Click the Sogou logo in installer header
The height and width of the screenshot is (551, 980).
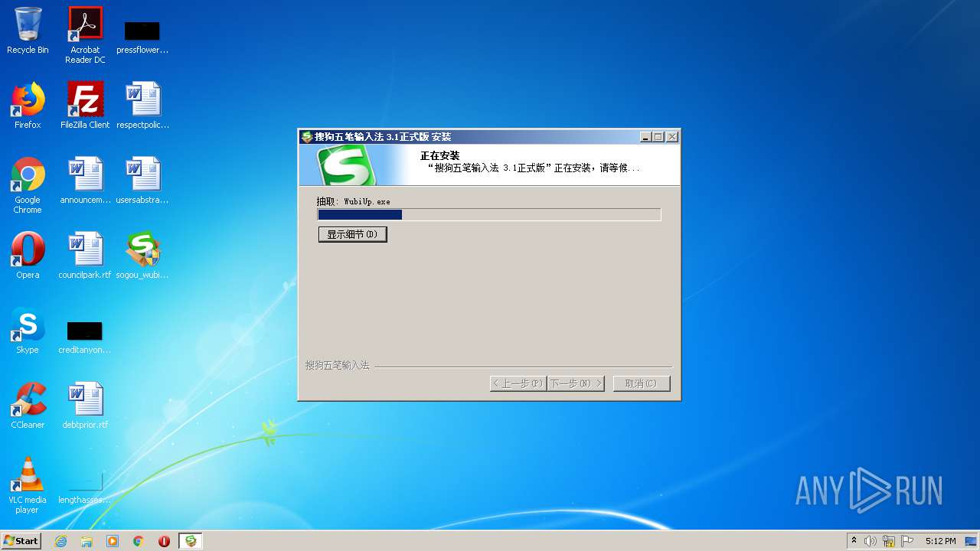coord(347,165)
